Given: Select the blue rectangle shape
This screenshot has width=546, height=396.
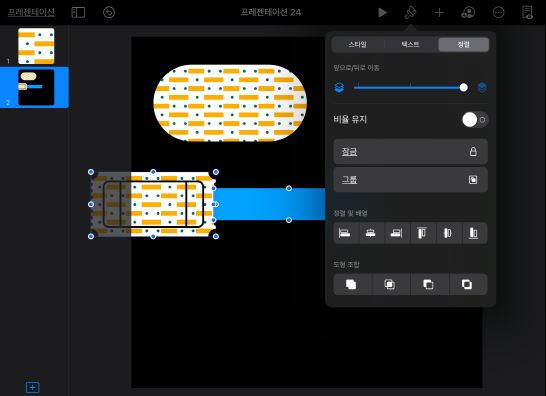Looking at the screenshot, I should click(x=270, y=204).
